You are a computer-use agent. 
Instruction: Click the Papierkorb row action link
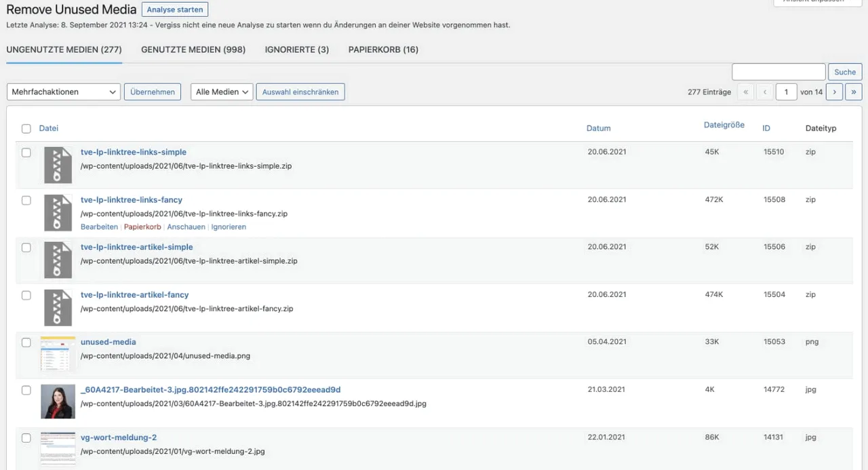tap(142, 227)
